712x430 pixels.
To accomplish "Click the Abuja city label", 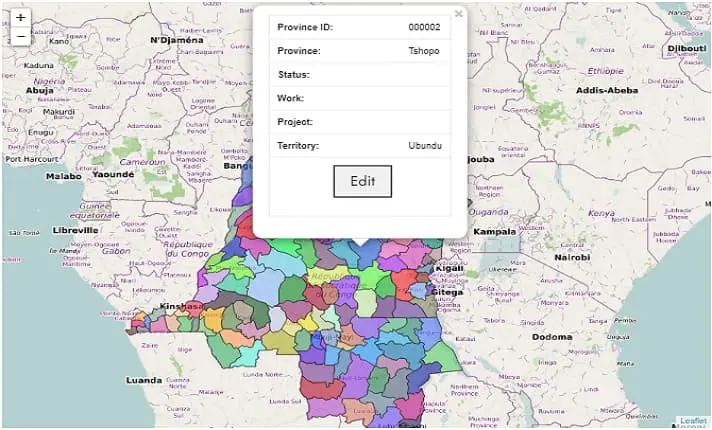I will click(40, 89).
